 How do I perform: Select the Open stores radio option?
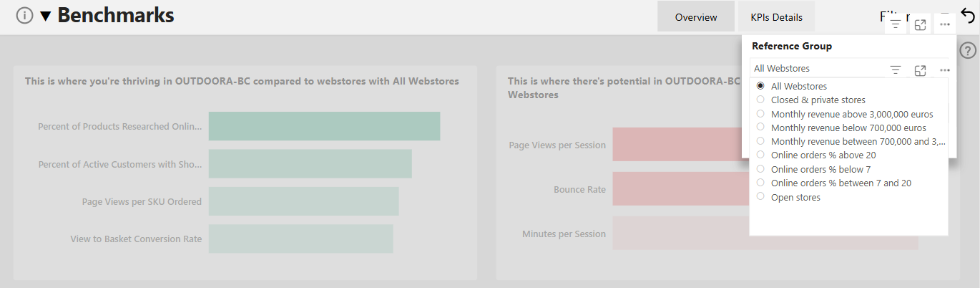point(789,197)
